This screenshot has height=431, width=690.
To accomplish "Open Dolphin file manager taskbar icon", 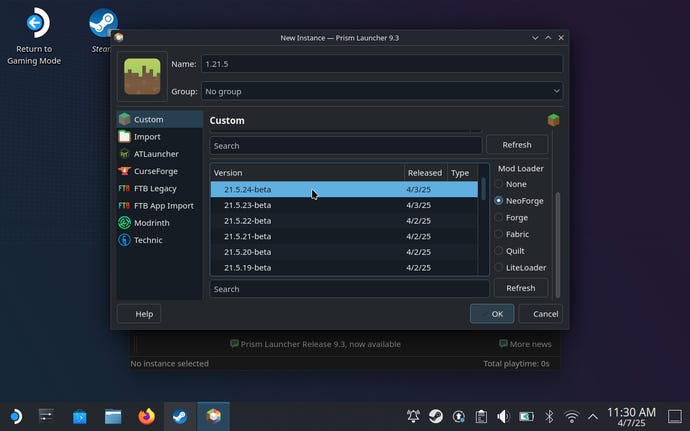I will (113, 416).
